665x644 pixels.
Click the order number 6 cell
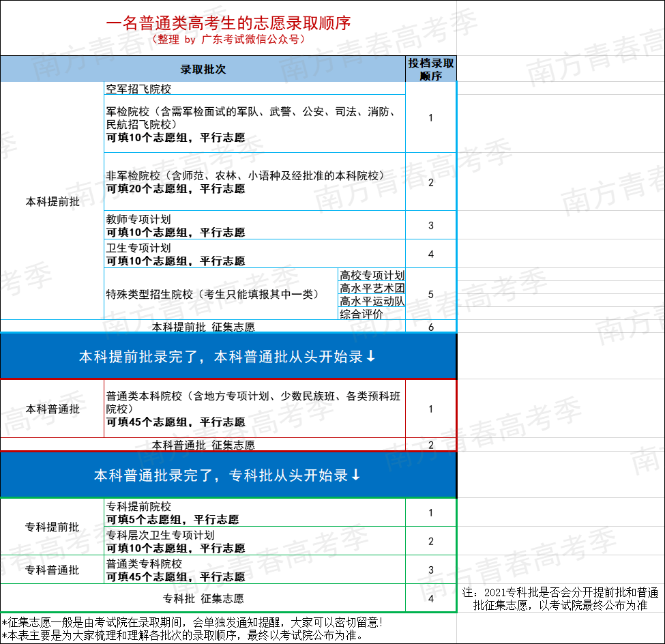pyautogui.click(x=431, y=326)
